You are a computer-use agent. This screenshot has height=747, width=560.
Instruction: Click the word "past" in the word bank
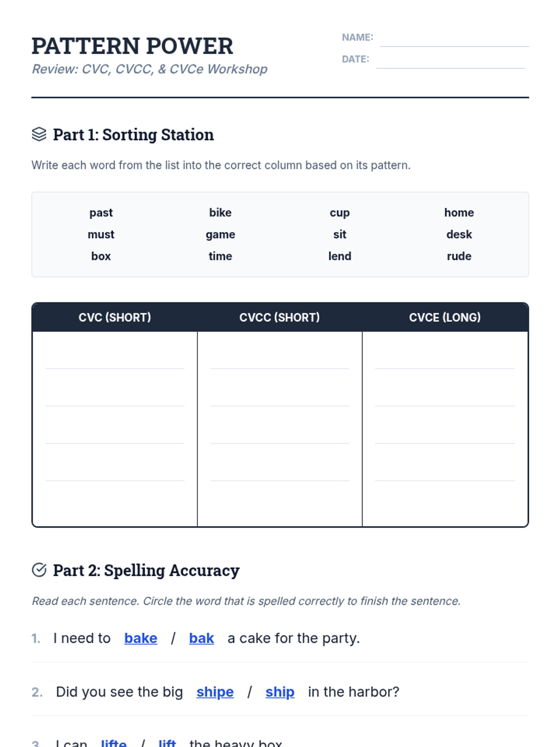tap(101, 213)
